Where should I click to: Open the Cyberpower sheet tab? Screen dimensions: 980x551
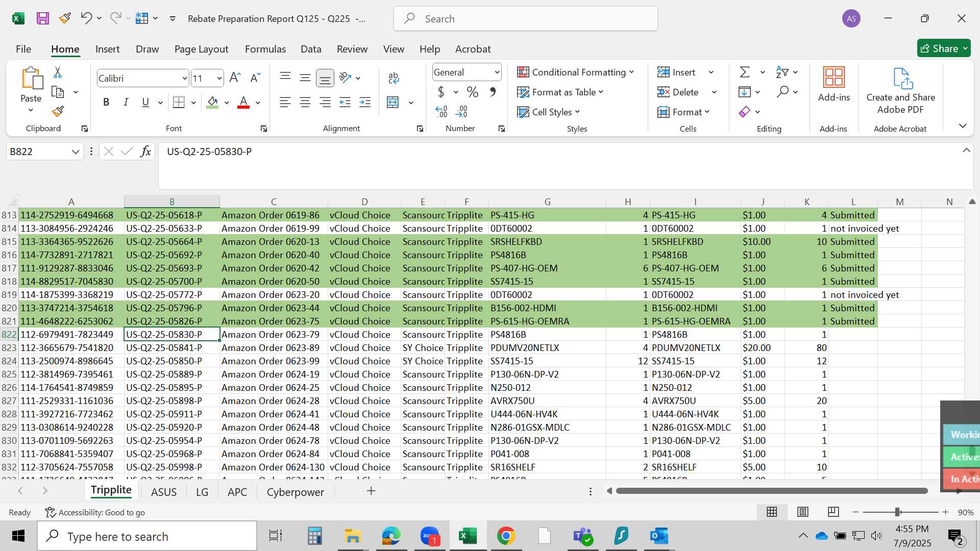click(295, 492)
